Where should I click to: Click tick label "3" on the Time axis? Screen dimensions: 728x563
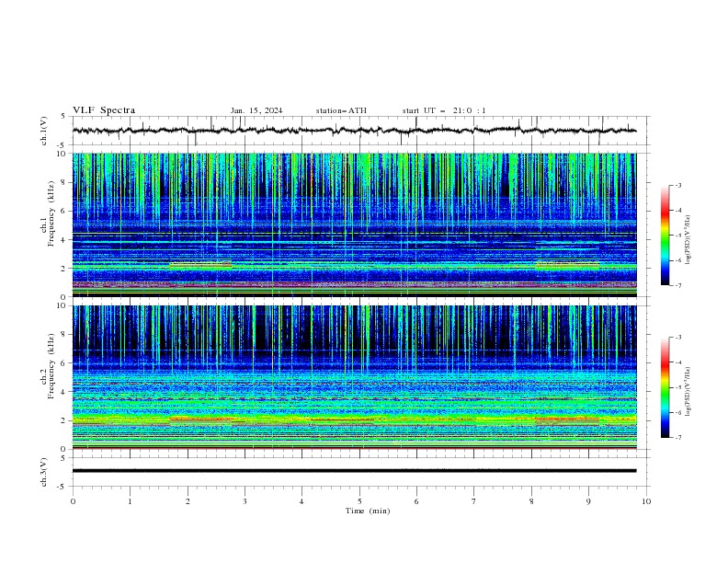pos(245,501)
